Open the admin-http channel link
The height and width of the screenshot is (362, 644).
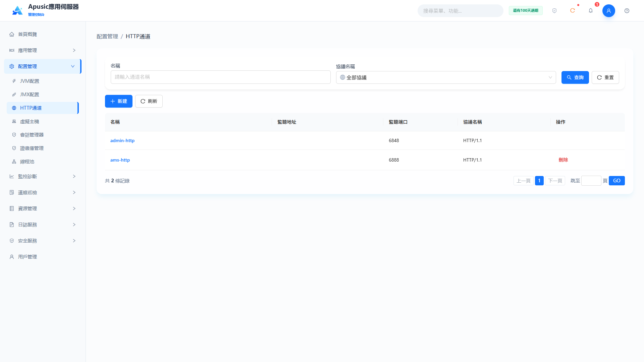tap(122, 140)
